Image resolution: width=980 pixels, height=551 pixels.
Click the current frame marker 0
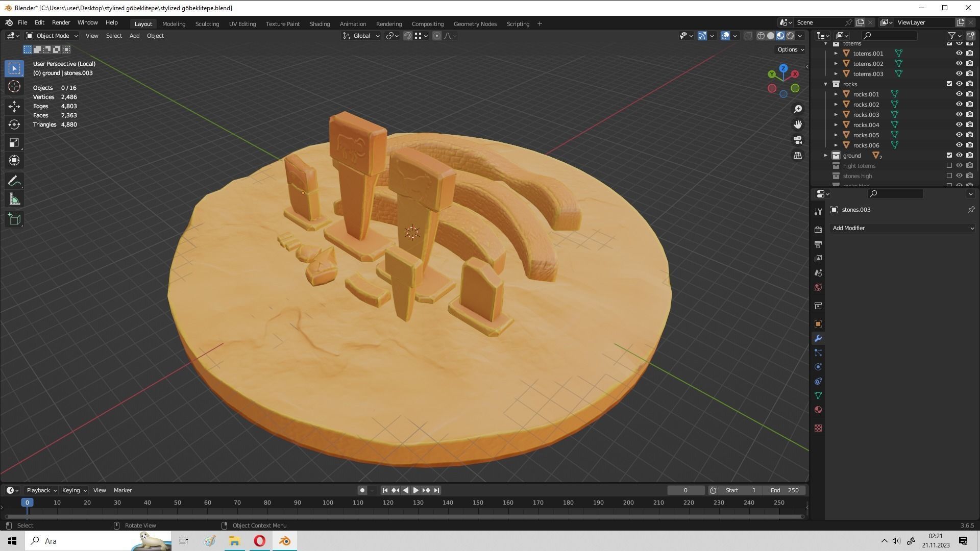tap(28, 503)
